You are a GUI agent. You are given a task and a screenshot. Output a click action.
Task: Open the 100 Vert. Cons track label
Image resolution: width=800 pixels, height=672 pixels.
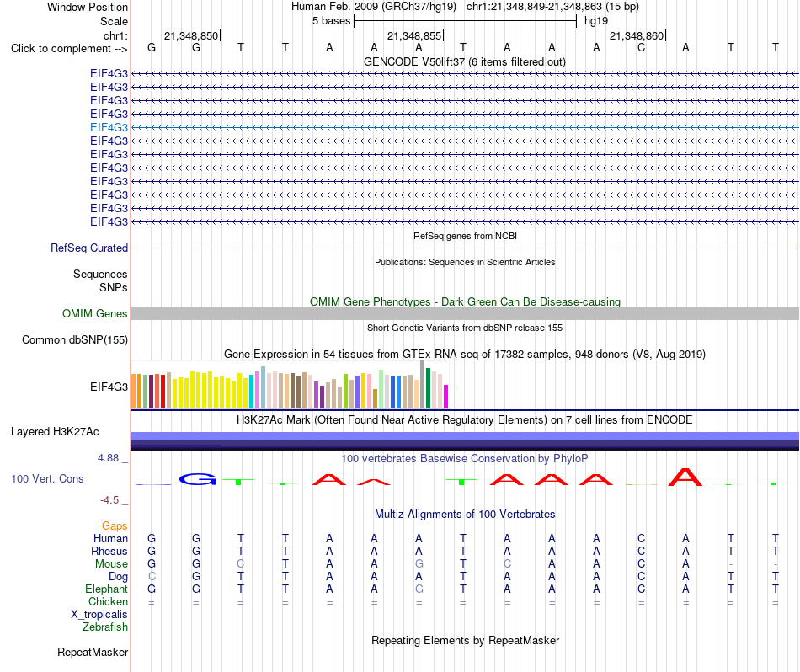coord(47,478)
